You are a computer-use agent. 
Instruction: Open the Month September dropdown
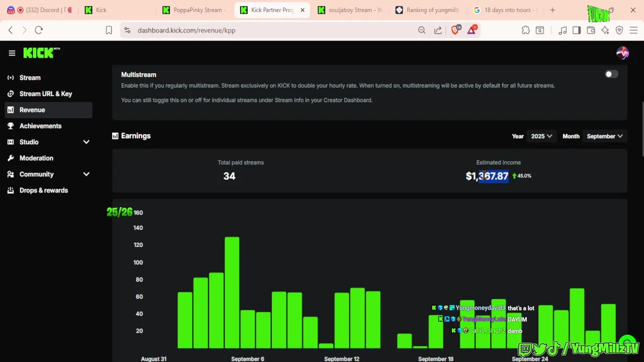[605, 136]
